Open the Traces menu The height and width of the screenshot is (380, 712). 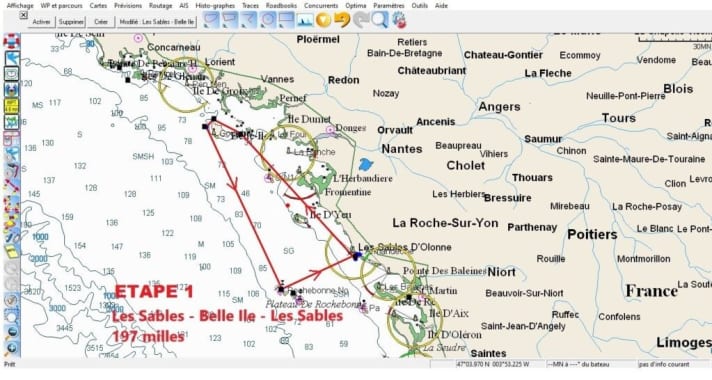[250, 5]
